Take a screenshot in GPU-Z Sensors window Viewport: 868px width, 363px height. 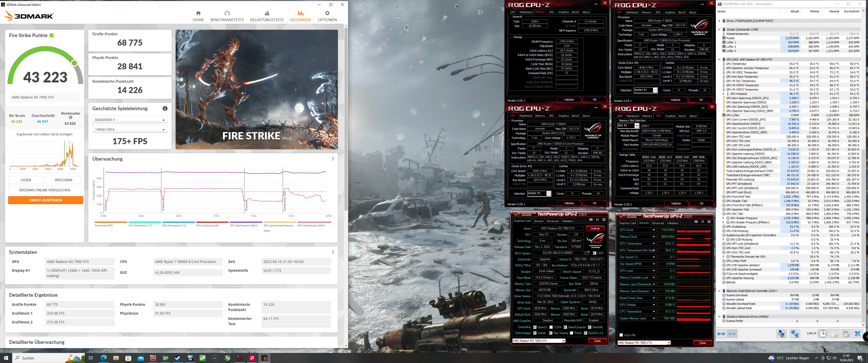pyautogui.click(x=696, y=222)
